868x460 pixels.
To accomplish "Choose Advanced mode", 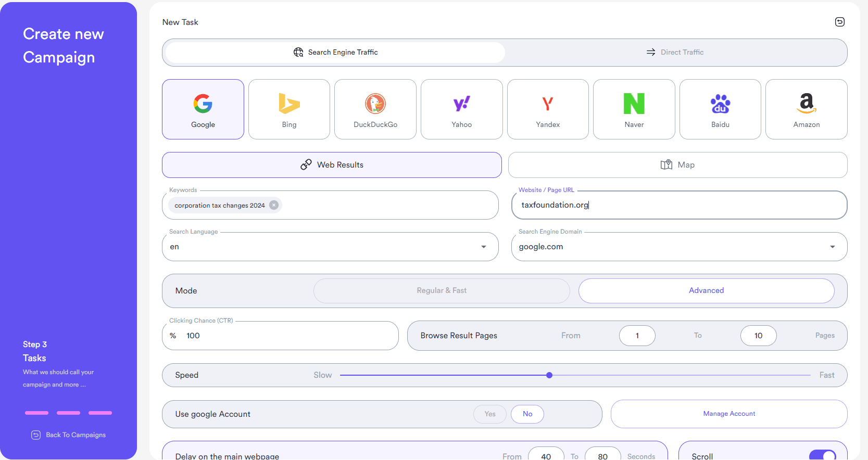I will pyautogui.click(x=707, y=291).
